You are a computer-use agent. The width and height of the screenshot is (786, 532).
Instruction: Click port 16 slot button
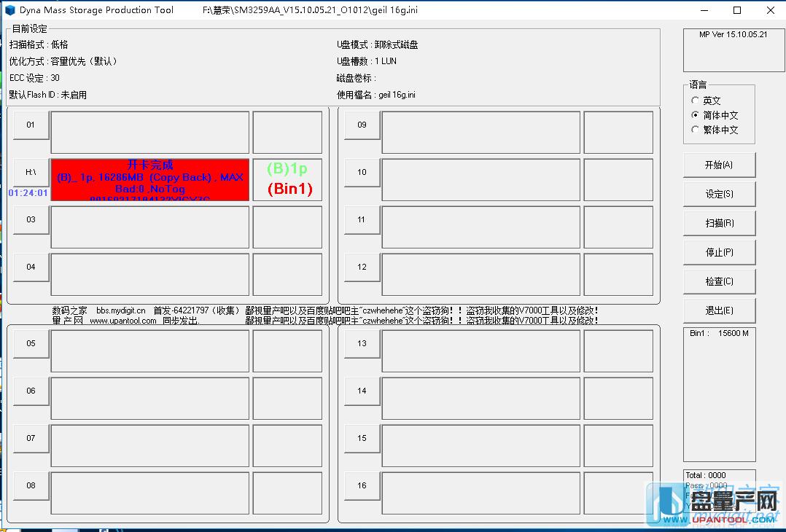(x=362, y=485)
